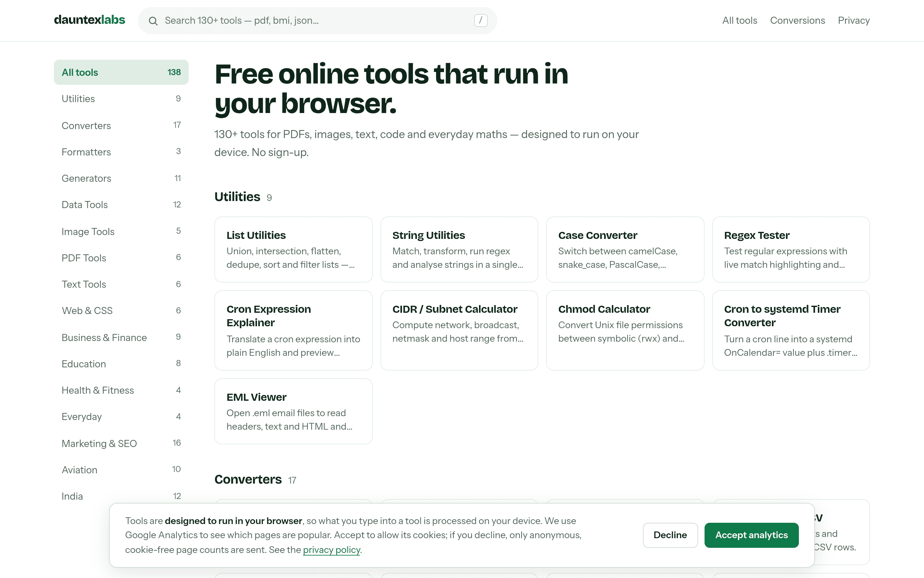Select India sidebar category
Image resolution: width=924 pixels, height=578 pixels.
point(121,496)
